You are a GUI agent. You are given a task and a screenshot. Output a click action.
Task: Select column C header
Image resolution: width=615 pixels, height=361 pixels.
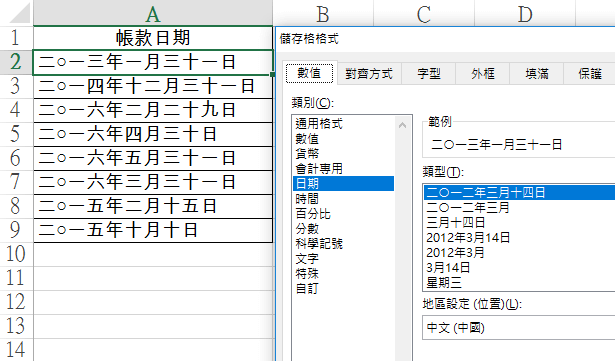coord(424,13)
